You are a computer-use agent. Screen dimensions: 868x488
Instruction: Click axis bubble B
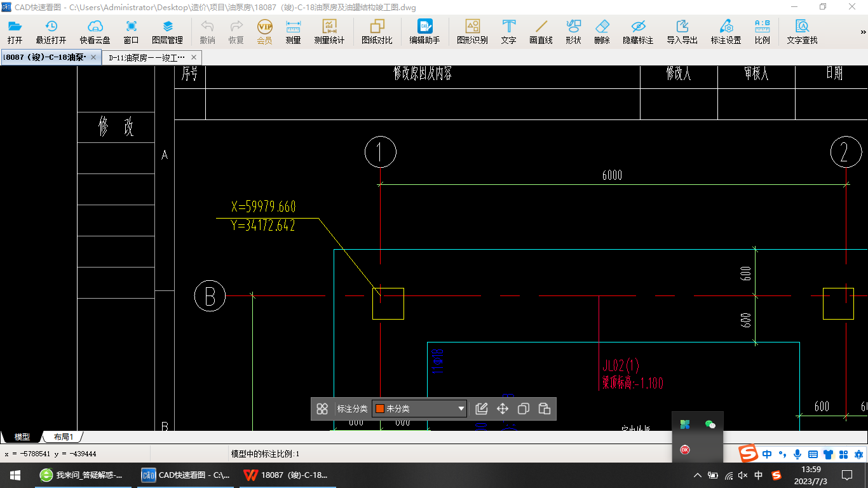click(x=210, y=296)
